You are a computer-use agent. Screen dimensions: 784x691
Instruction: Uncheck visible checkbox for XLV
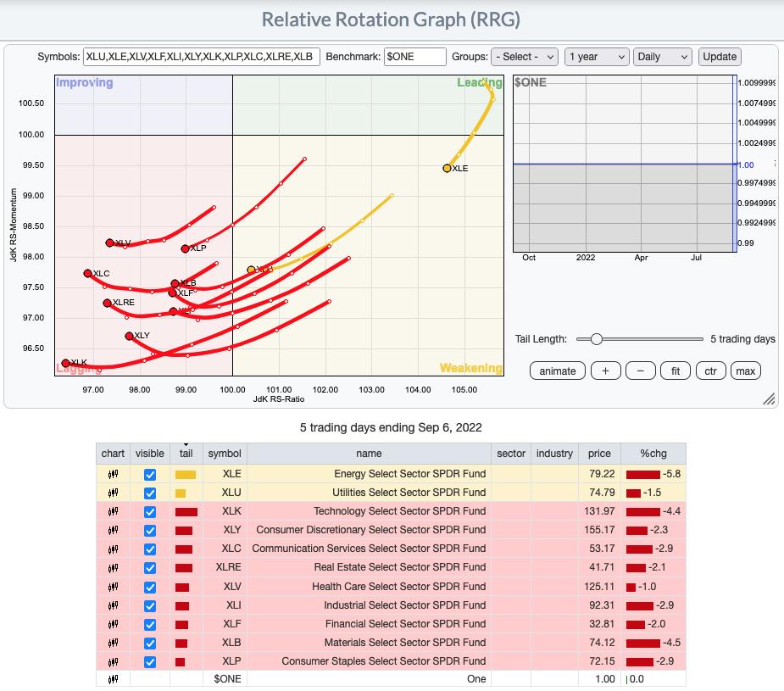[149, 587]
